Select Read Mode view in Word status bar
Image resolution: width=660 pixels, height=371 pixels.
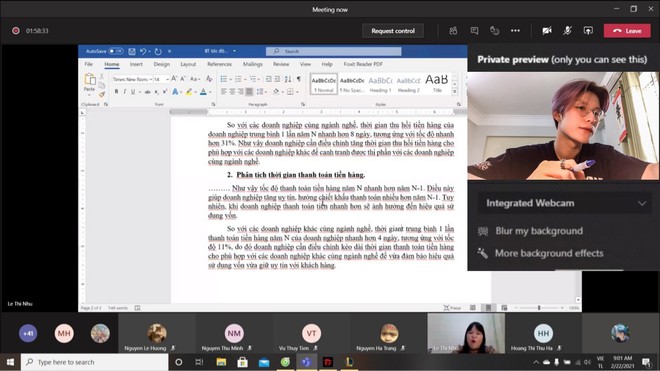[x=473, y=308]
